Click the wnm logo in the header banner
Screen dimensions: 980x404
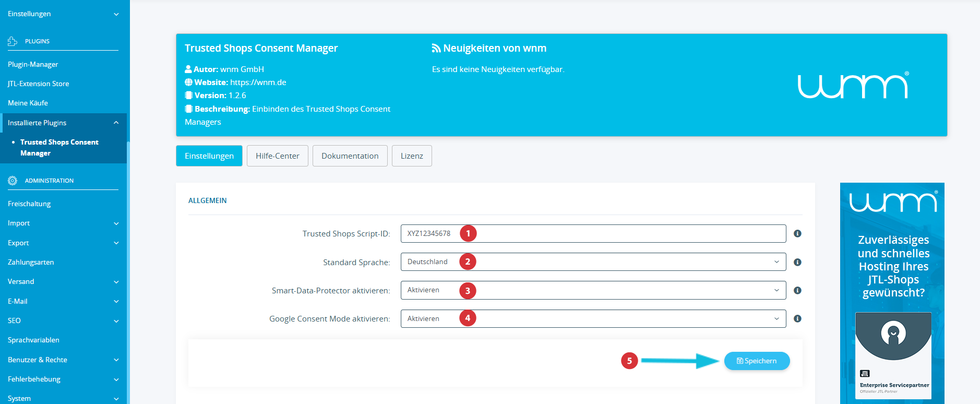pyautogui.click(x=853, y=85)
